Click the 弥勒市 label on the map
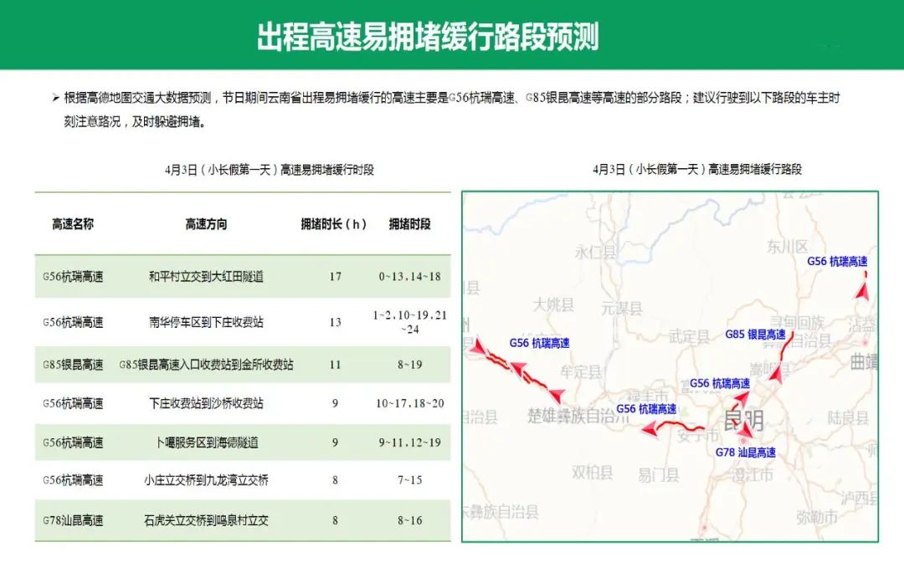This screenshot has height=588, width=904. coord(816,518)
